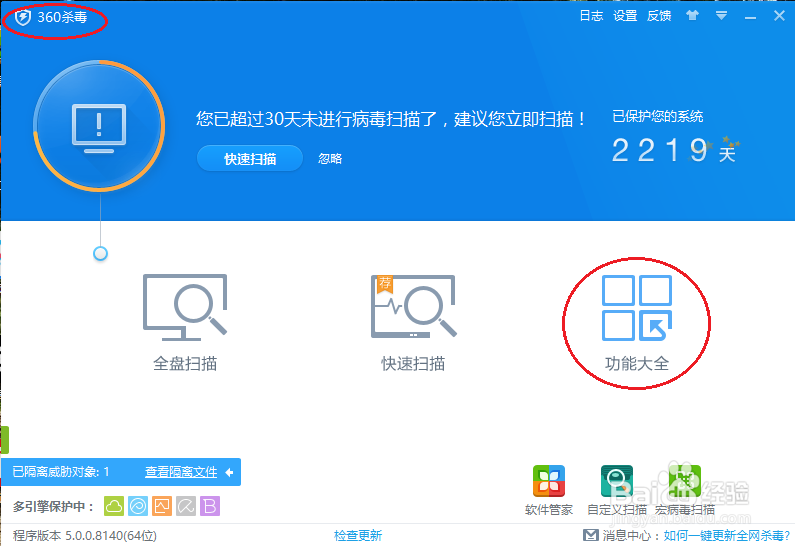Click the green tab on left edge
Image resolution: width=795 pixels, height=546 pixels.
(x=5, y=440)
